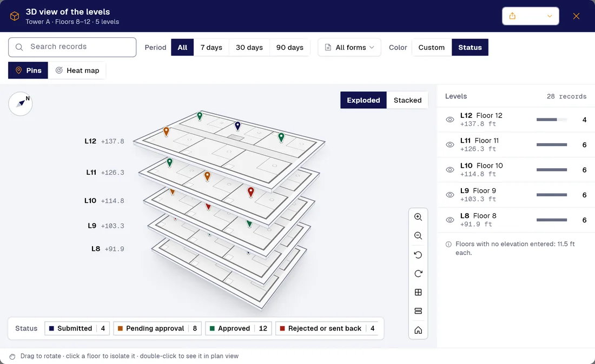
Task: Click the four-pane grid icon in view toolbar
Action: point(418,292)
